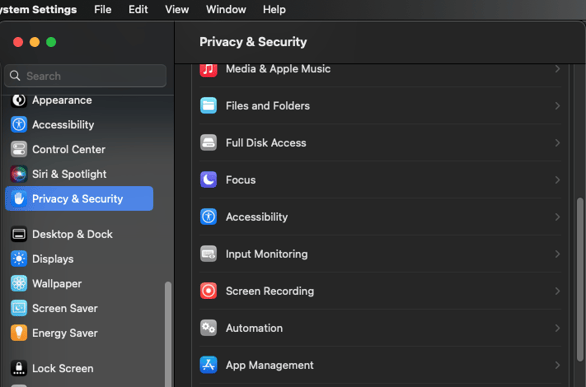Viewport: 586px width, 387px height.
Task: Open Input Monitoring label text
Action: point(266,254)
